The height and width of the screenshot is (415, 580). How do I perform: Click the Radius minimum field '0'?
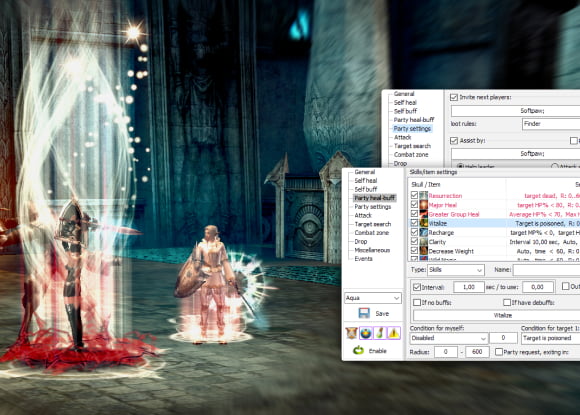446,352
